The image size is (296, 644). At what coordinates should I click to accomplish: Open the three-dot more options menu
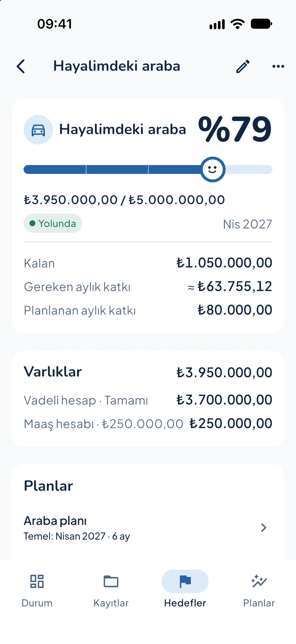pyautogui.click(x=278, y=66)
